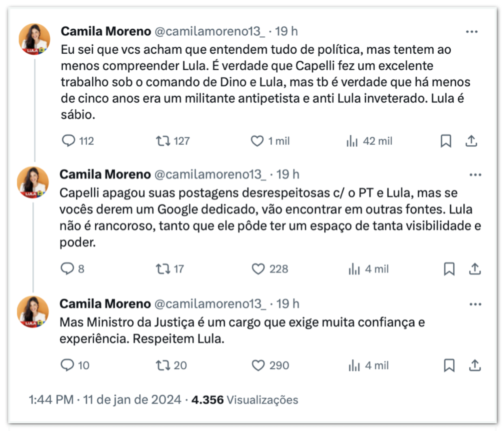The width and height of the screenshot is (504, 431).
Task: View analytics of first tweet (42 mil)
Action: [x=352, y=141]
